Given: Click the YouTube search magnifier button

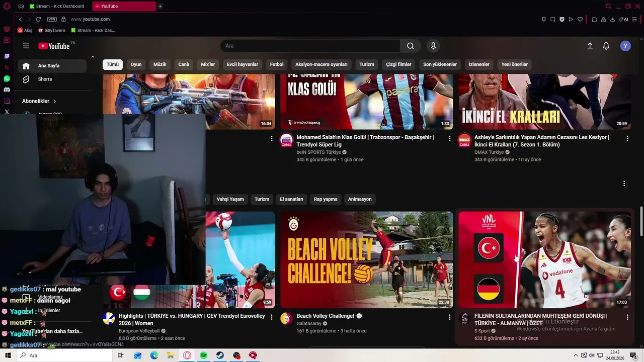Looking at the screenshot, I should coord(411,46).
